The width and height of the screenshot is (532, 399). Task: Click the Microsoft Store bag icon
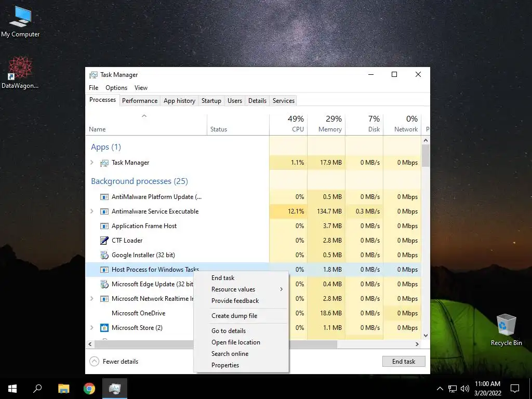pos(104,328)
